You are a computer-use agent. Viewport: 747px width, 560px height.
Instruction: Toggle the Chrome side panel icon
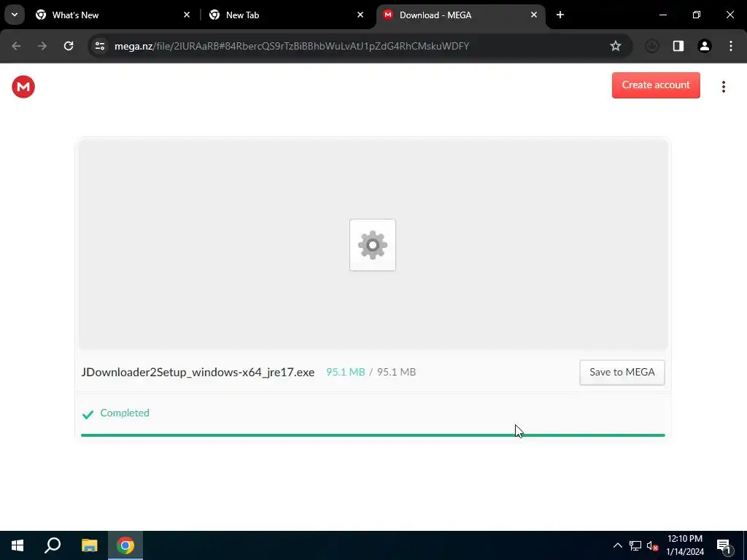point(678,46)
